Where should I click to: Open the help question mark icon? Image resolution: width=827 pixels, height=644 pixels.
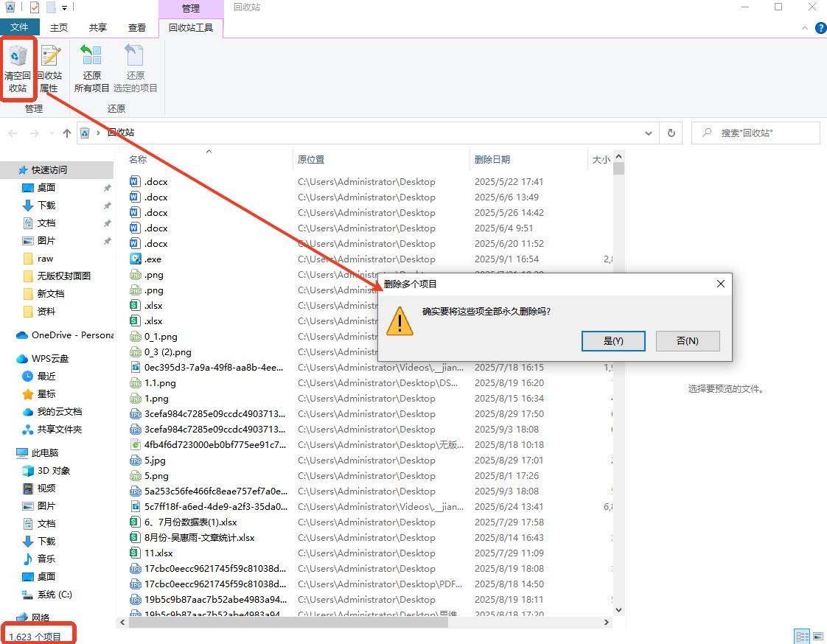coord(820,28)
